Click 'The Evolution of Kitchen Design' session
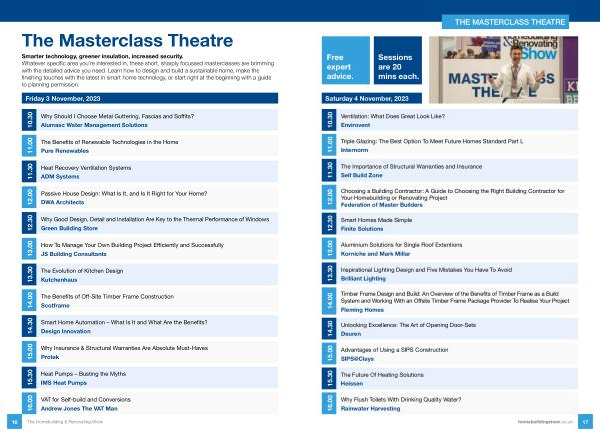 pyautogui.click(x=82, y=271)
